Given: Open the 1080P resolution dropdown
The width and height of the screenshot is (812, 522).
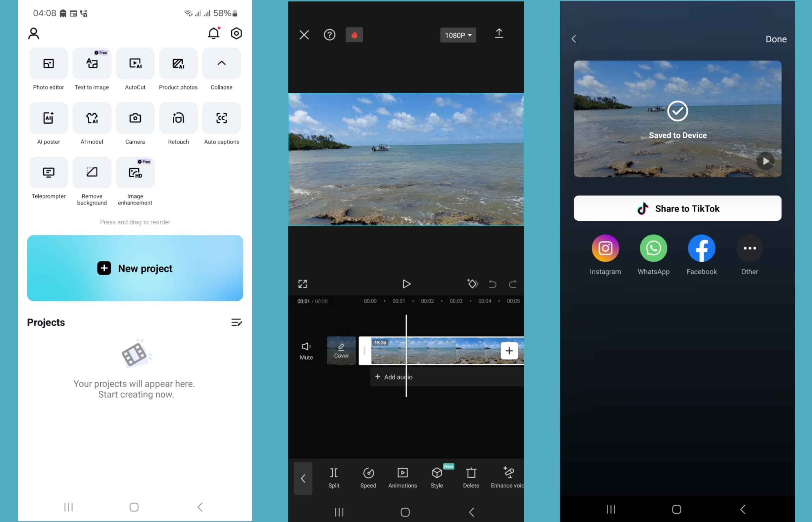Looking at the screenshot, I should pos(458,35).
